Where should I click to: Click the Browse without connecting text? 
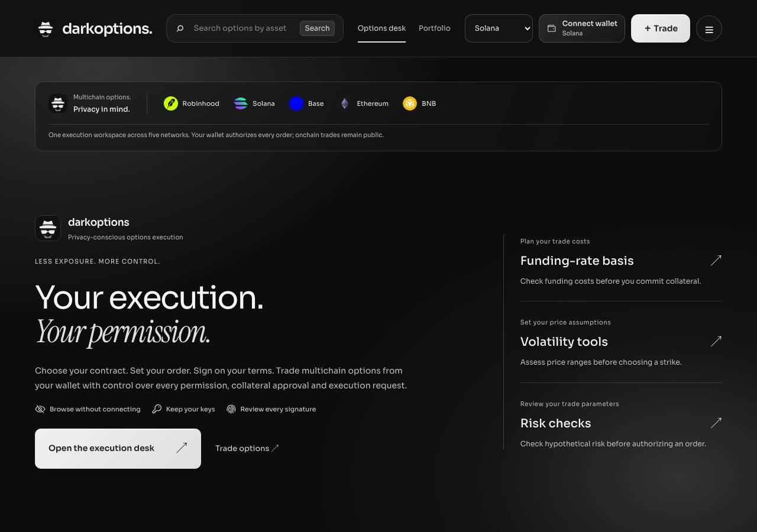tap(95, 409)
